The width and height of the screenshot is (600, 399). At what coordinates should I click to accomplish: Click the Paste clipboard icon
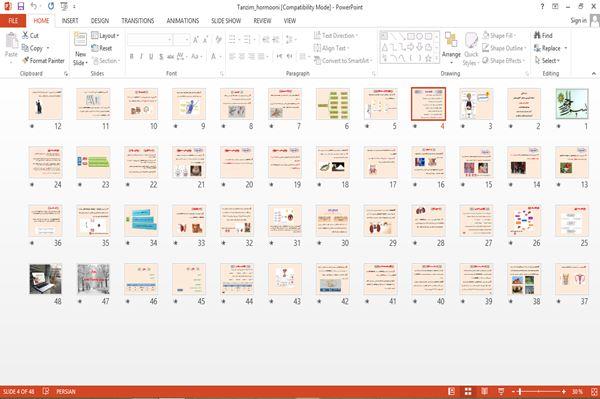click(11, 41)
